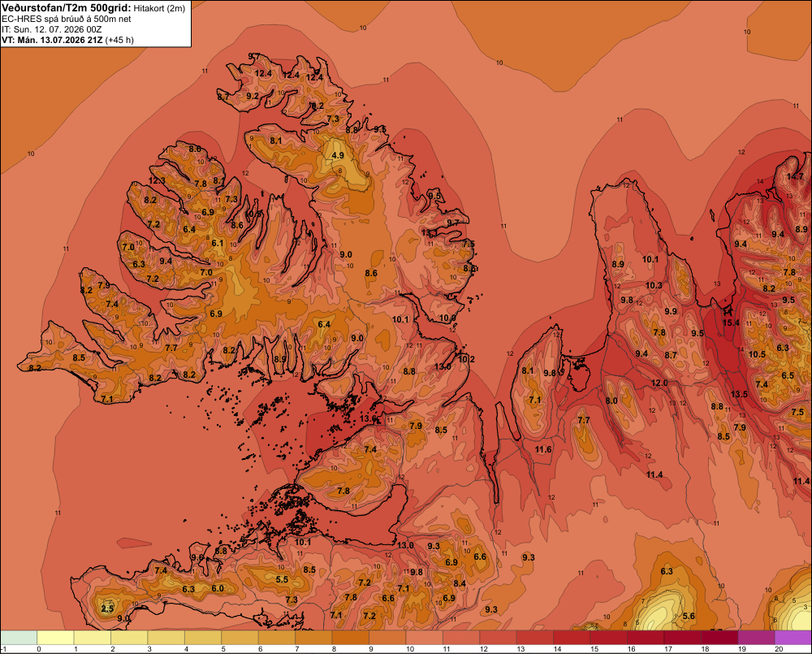Click the 6.6 value beside 6.9
812x654 pixels.
click(480, 557)
